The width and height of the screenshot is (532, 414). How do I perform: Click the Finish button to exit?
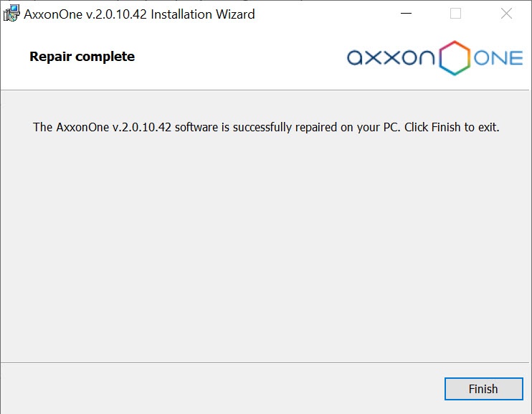(x=483, y=389)
